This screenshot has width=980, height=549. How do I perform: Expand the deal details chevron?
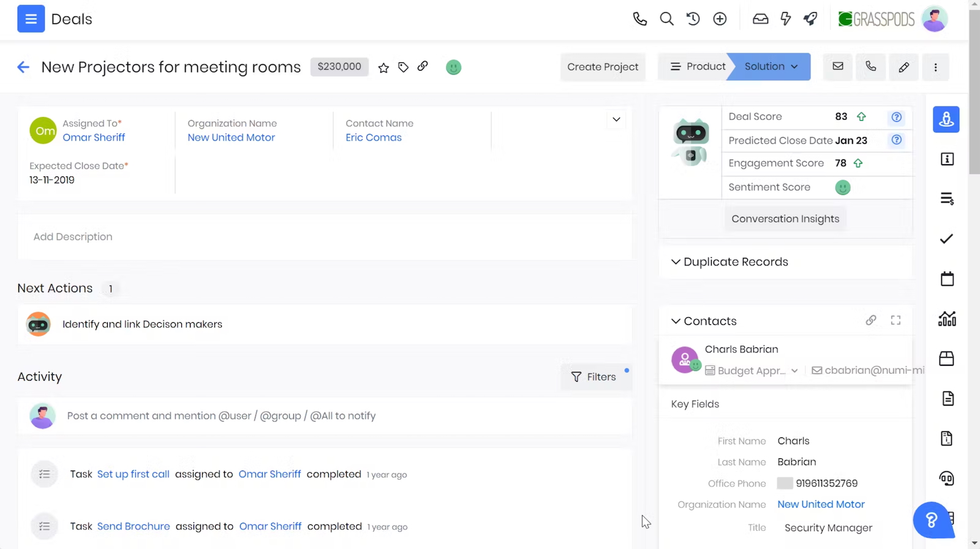[x=616, y=119]
